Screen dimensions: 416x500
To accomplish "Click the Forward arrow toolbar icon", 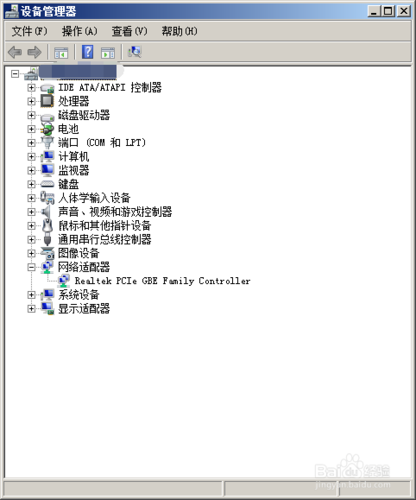I will [34, 52].
